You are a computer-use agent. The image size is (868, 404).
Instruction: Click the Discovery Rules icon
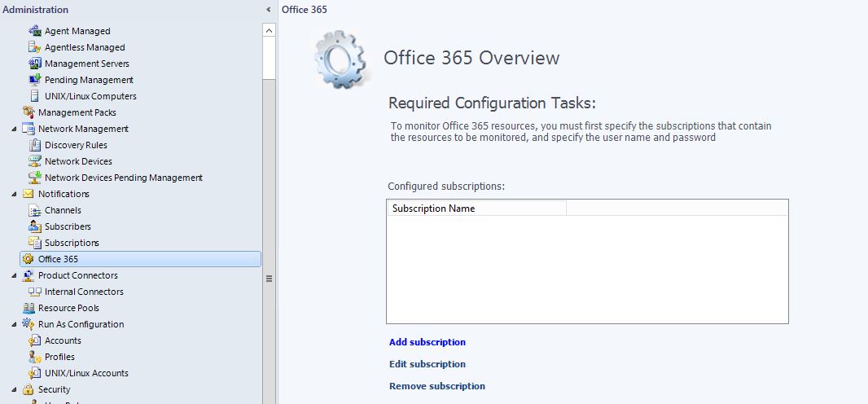pyautogui.click(x=35, y=145)
